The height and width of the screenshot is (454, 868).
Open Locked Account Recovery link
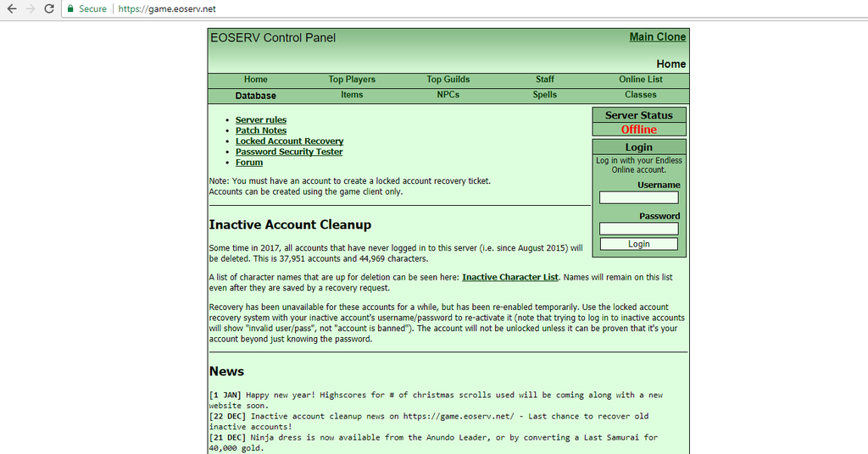pyautogui.click(x=289, y=141)
